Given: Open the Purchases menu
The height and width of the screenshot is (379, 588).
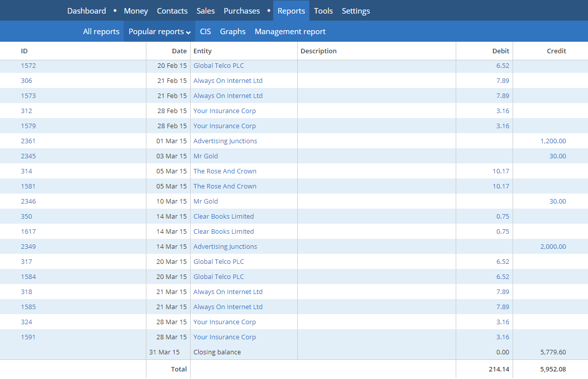Looking at the screenshot, I should point(241,11).
